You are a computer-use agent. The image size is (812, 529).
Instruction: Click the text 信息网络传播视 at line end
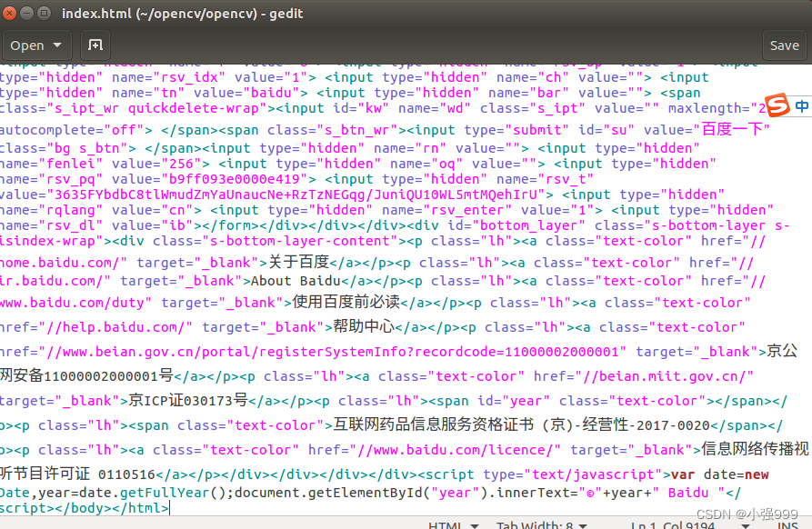point(755,449)
